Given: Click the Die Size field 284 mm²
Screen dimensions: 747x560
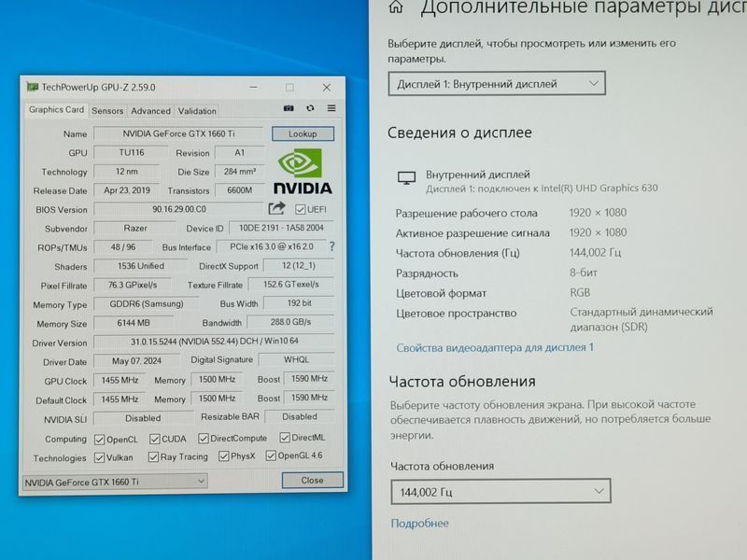Looking at the screenshot, I should pyautogui.click(x=239, y=172).
